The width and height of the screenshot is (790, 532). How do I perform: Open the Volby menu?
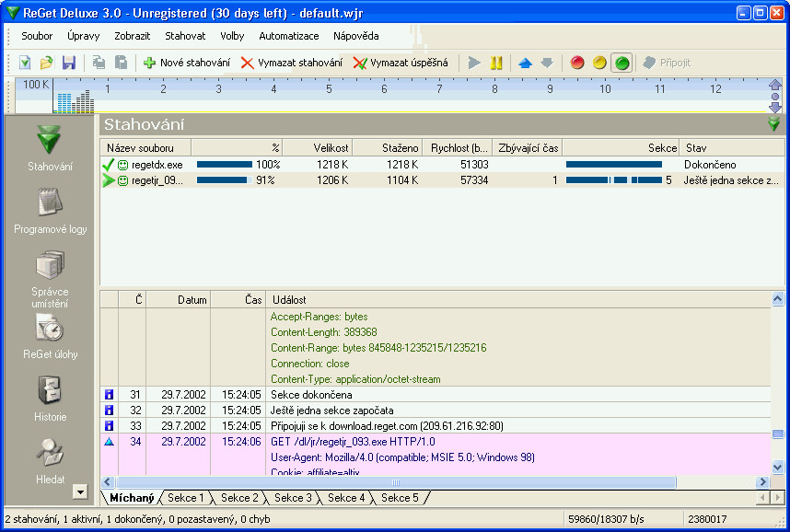(232, 36)
